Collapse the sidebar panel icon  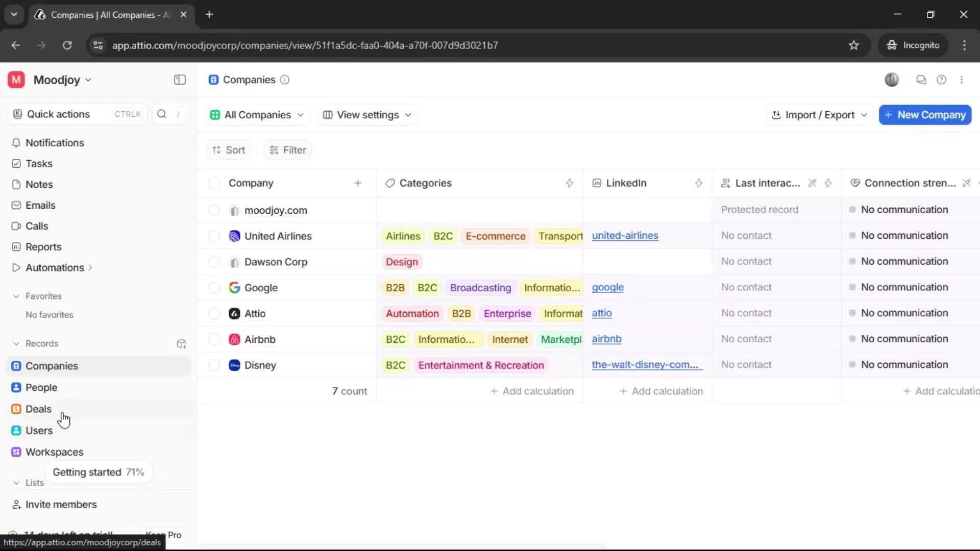click(x=180, y=80)
